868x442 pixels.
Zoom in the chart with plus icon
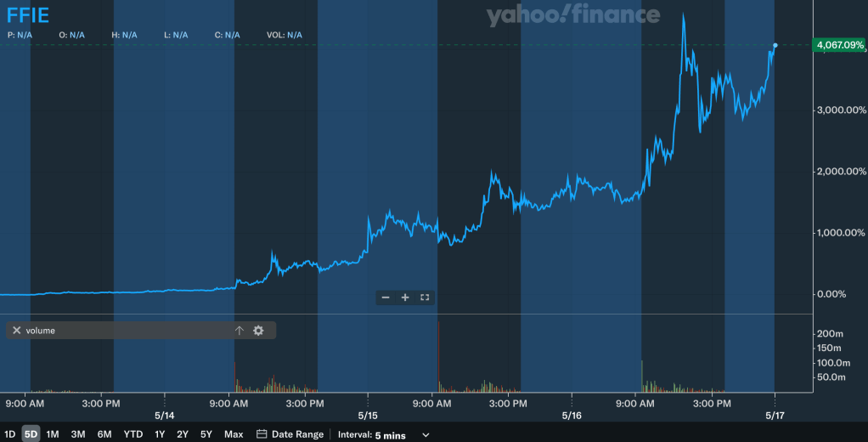405,297
